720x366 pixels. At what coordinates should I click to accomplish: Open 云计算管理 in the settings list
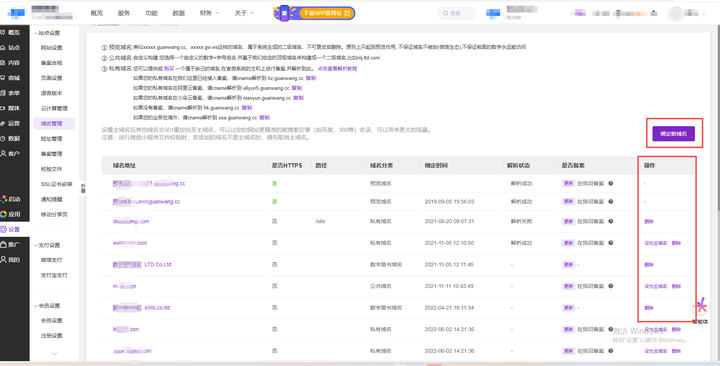pos(54,108)
